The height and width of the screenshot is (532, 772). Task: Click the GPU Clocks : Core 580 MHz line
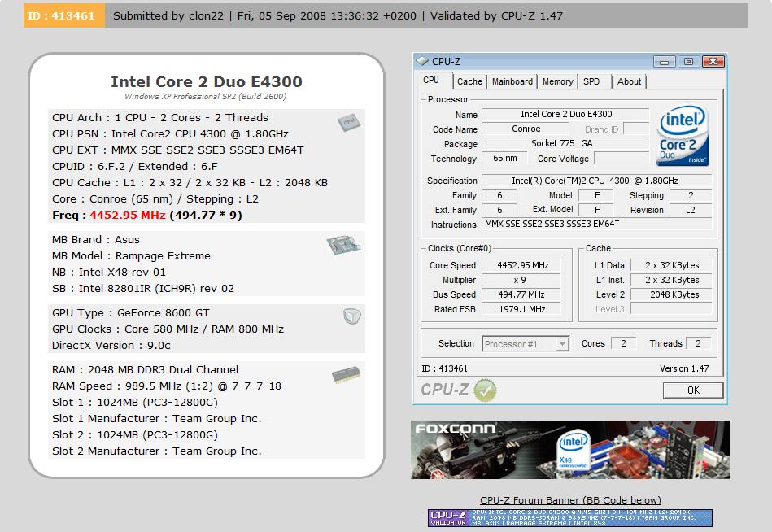point(168,329)
